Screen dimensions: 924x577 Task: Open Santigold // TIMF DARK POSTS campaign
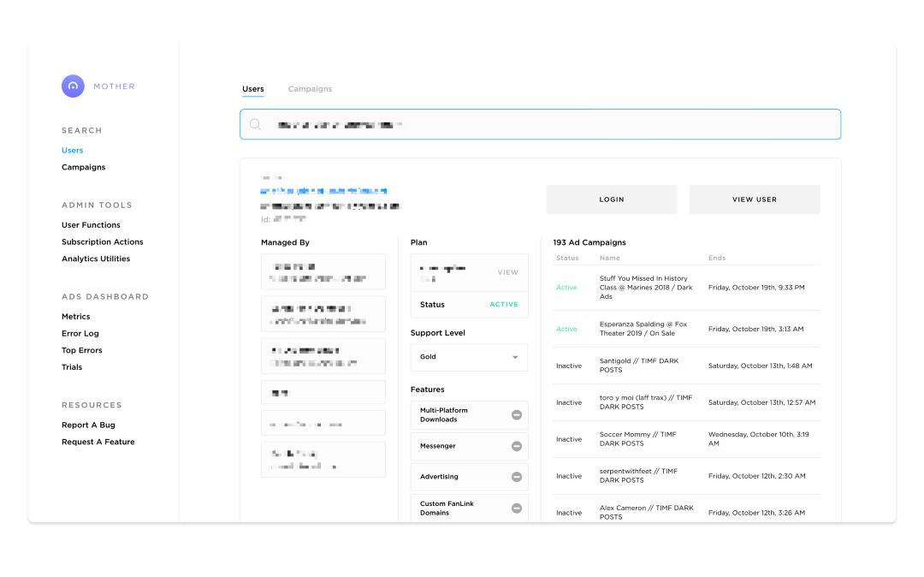(x=639, y=366)
